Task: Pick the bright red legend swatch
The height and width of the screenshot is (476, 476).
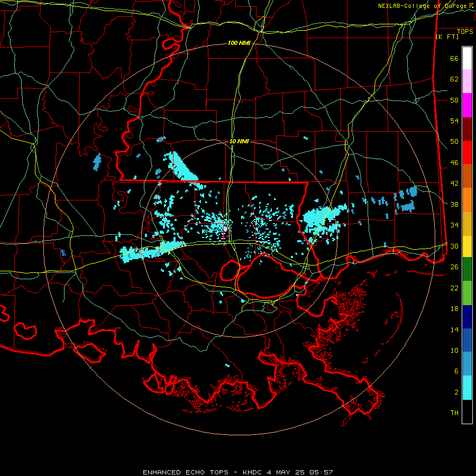Action: (x=467, y=152)
